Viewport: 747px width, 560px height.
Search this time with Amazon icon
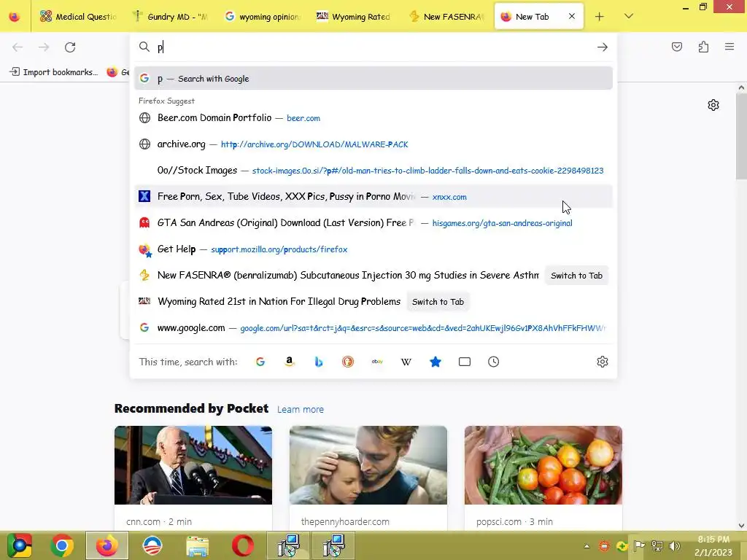coord(289,362)
